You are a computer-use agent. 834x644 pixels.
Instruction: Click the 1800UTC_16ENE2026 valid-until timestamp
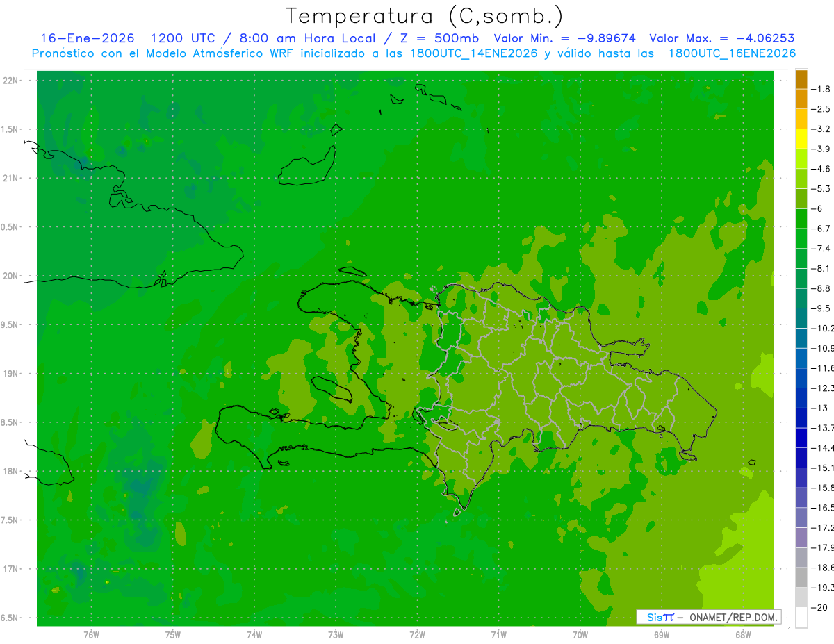732,53
